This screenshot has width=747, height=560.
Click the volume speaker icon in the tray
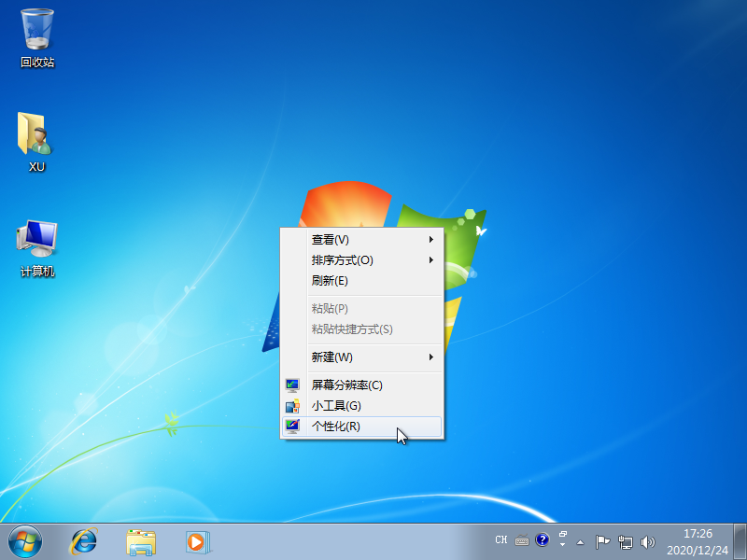tap(648, 541)
